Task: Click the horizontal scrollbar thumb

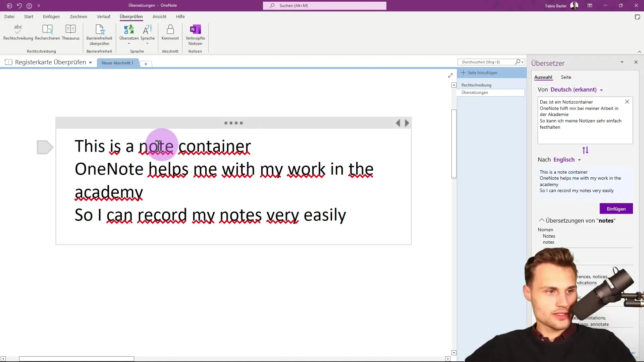Action: tap(76, 359)
